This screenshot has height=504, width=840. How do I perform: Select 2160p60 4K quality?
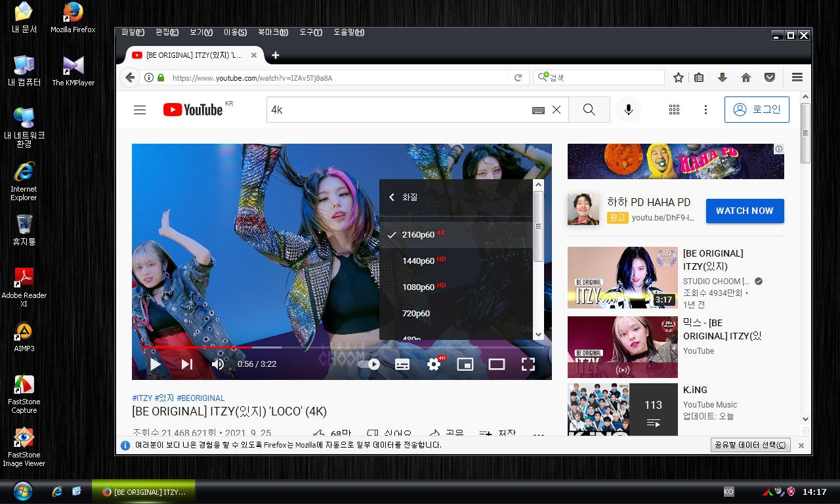(456, 234)
